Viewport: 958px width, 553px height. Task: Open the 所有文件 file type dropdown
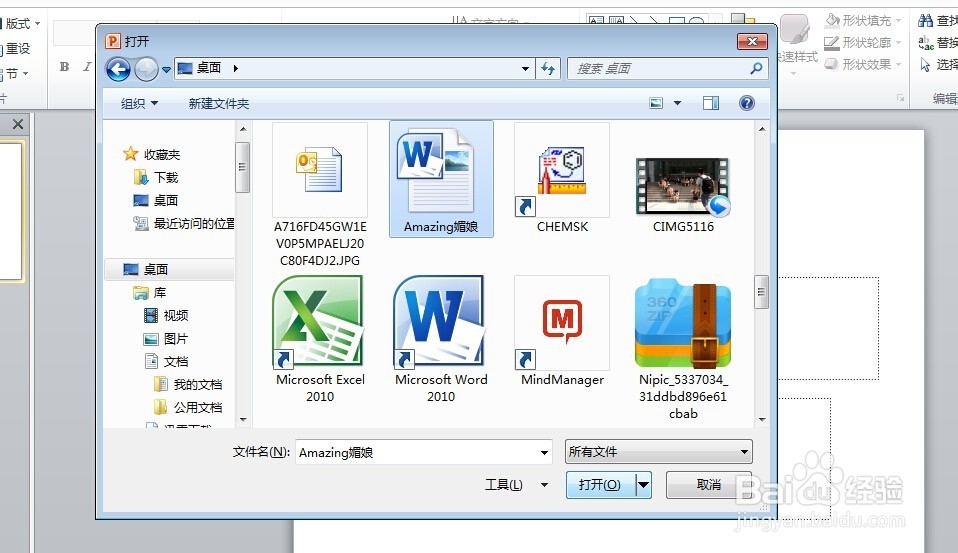pos(659,452)
